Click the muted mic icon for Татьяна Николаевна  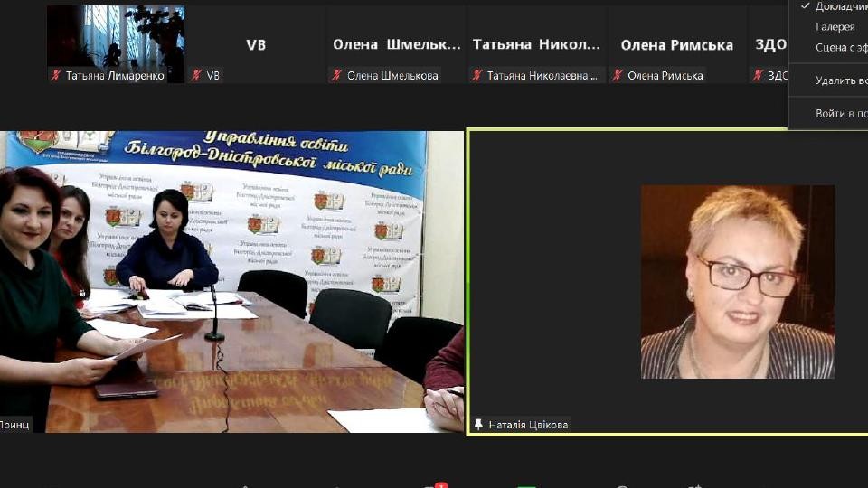click(x=477, y=76)
